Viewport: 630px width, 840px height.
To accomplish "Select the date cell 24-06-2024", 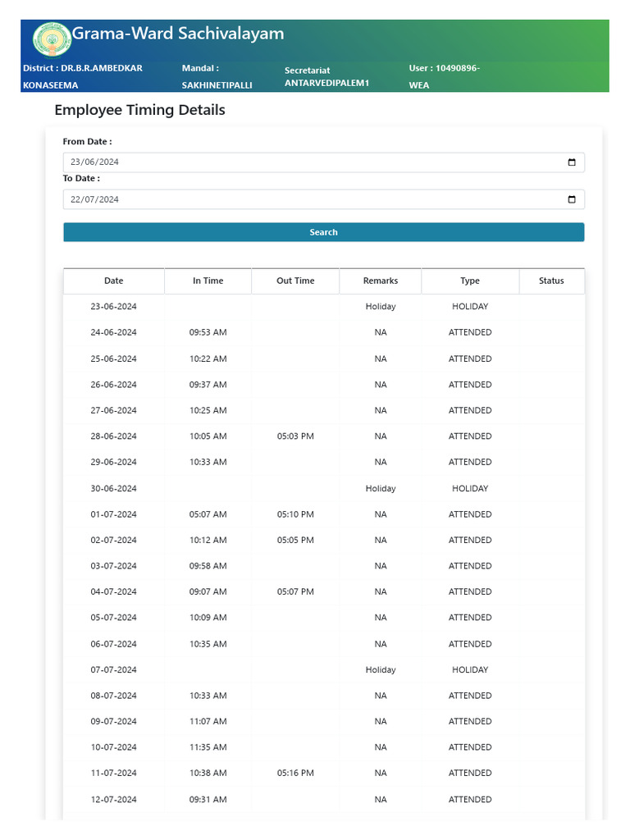I will pyautogui.click(x=113, y=332).
